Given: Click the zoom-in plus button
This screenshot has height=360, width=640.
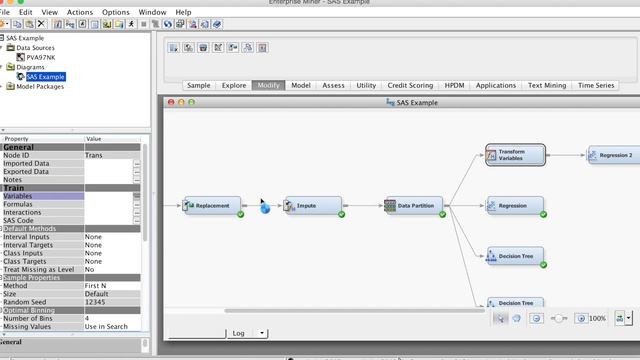Looking at the screenshot, I should (581, 318).
